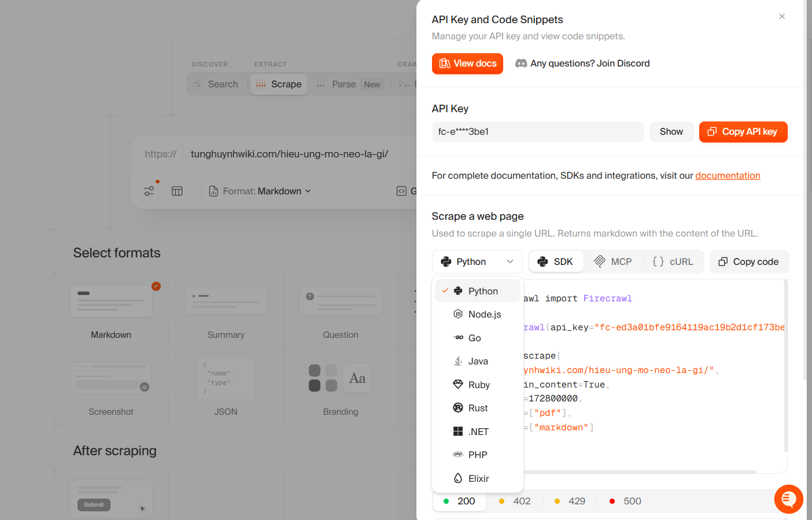Click the PHP logo icon
Viewport: 812px width, 520px height.
pyautogui.click(x=458, y=455)
